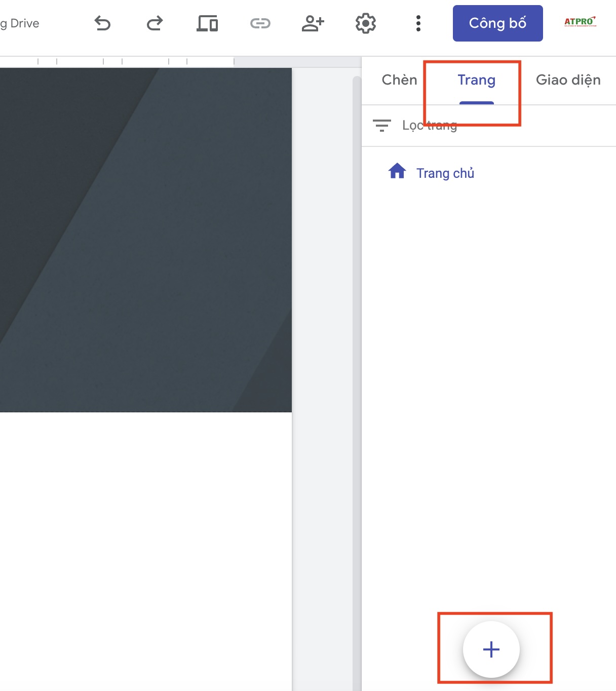616x691 pixels.
Task: Click the editor vertical scrollbar
Action: tap(357, 383)
